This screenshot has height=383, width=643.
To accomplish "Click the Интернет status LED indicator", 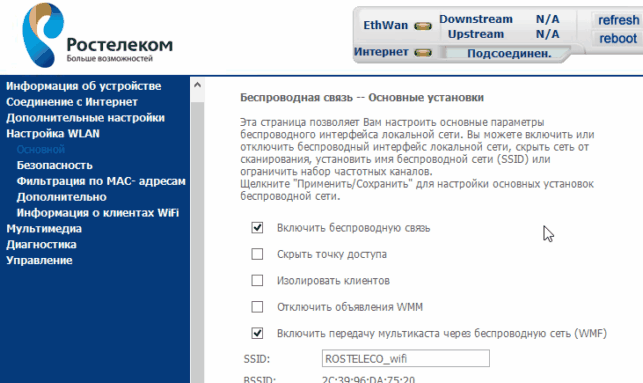I will point(423,52).
